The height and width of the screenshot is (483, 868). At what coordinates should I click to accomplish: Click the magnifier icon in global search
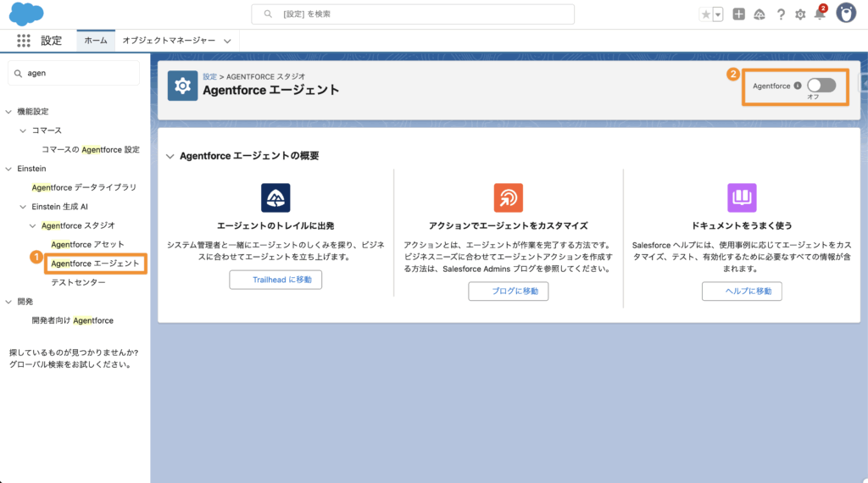point(268,14)
